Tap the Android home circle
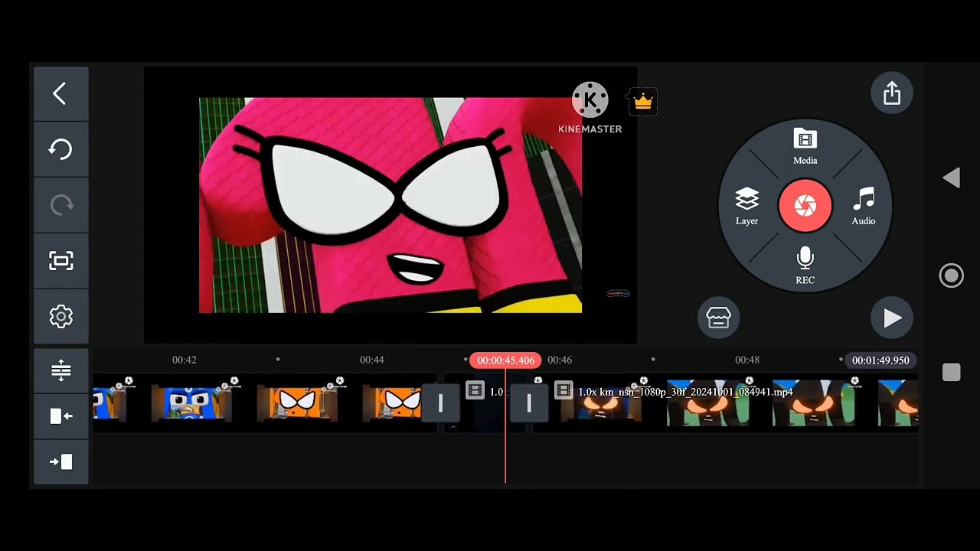Image resolution: width=980 pixels, height=551 pixels. pyautogui.click(x=951, y=275)
